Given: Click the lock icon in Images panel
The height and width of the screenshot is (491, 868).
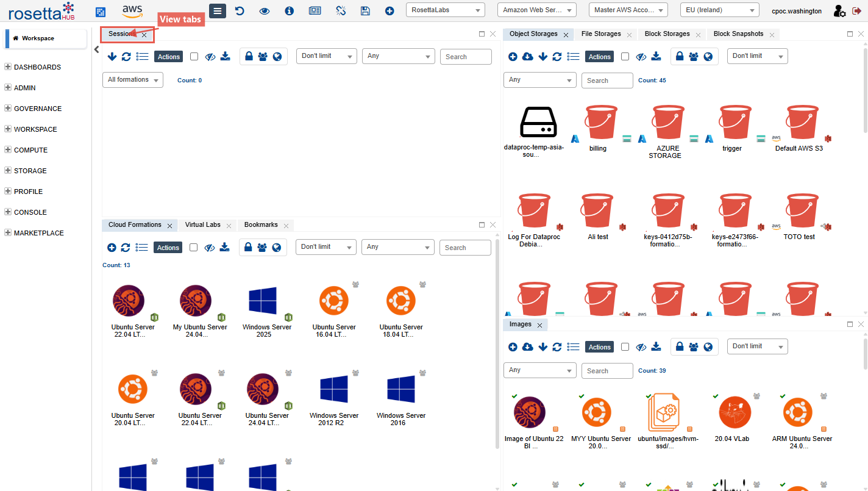Looking at the screenshot, I should coord(680,347).
